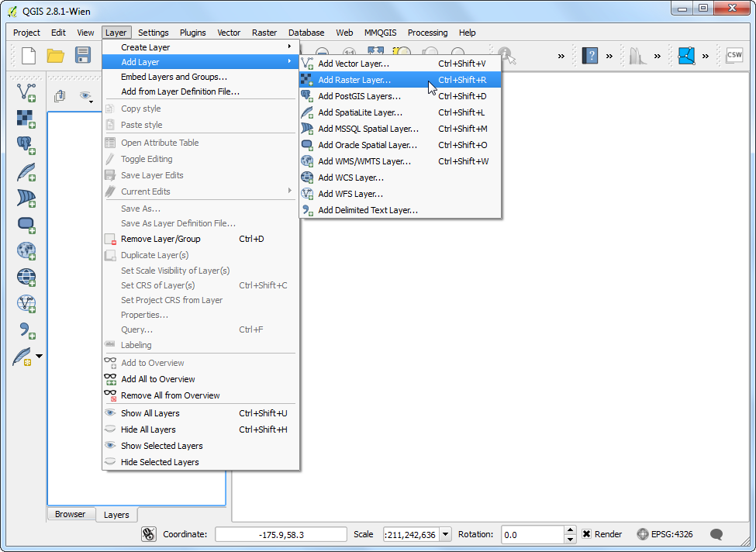Screen dimensions: 756x552
Task: Click the EPSG:4326 CRS status icon
Action: click(643, 534)
